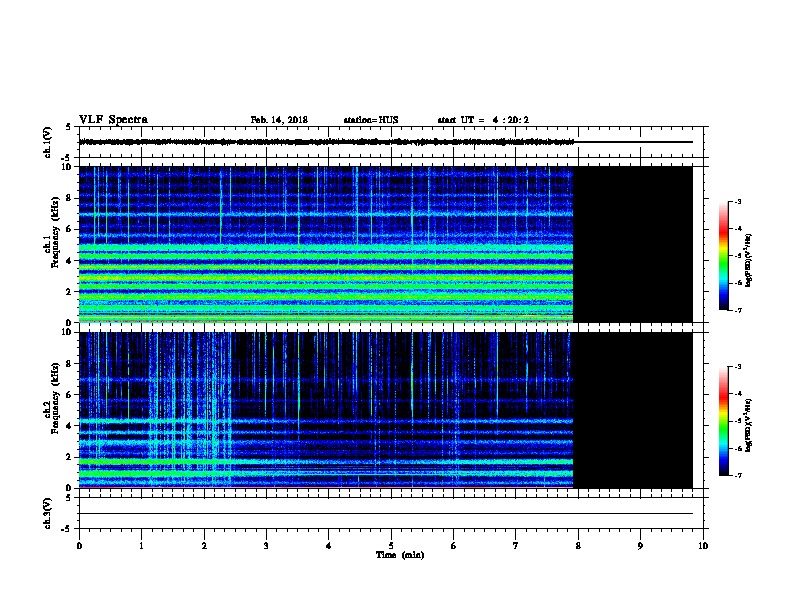Click the ch.2 color bar log PSD label
The image size is (792, 612).
(749, 425)
